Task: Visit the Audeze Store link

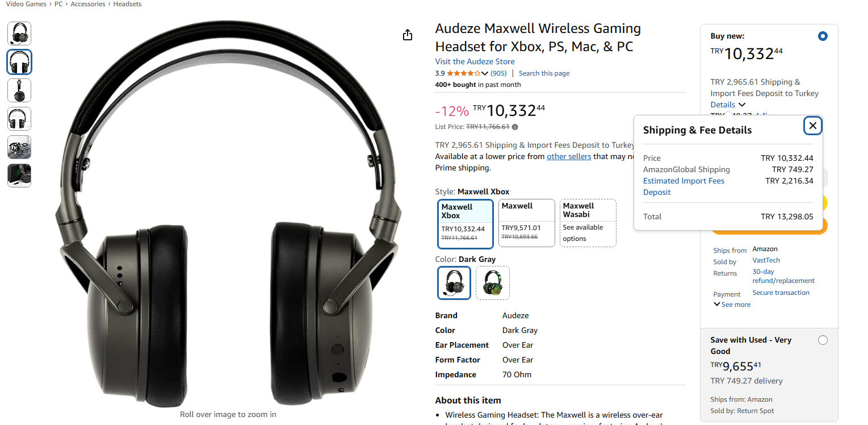Action: (x=475, y=61)
